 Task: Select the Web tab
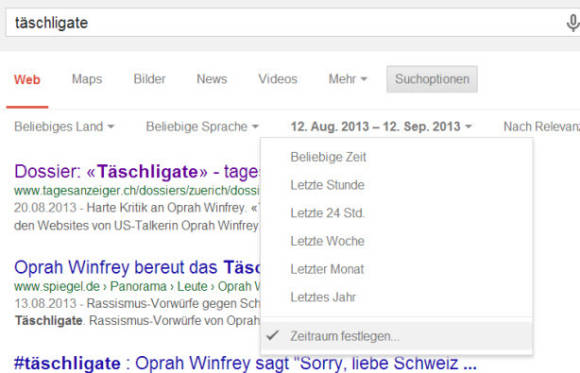[27, 79]
